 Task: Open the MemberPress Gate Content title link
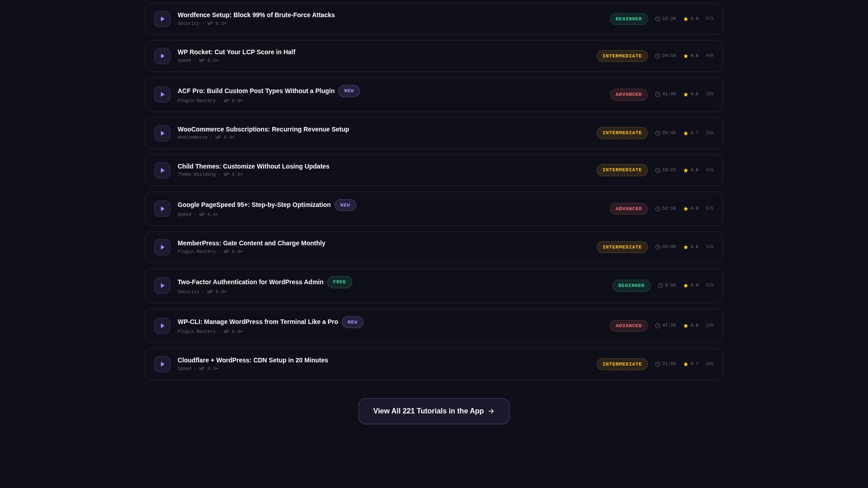[251, 243]
